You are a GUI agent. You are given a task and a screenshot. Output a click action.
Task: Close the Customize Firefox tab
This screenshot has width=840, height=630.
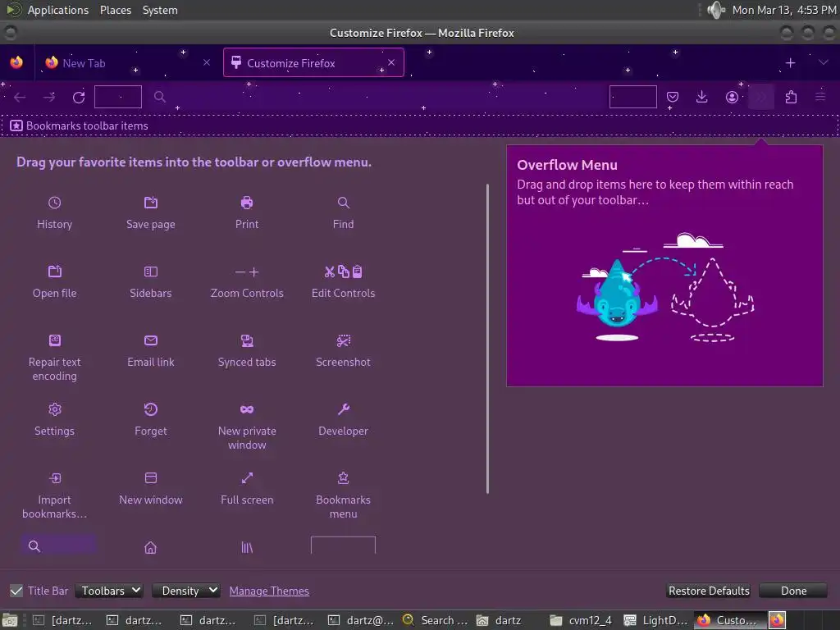pos(391,62)
